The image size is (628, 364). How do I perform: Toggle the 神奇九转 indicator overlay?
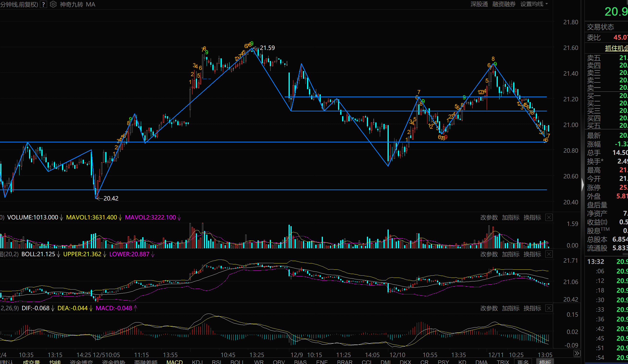72,5
